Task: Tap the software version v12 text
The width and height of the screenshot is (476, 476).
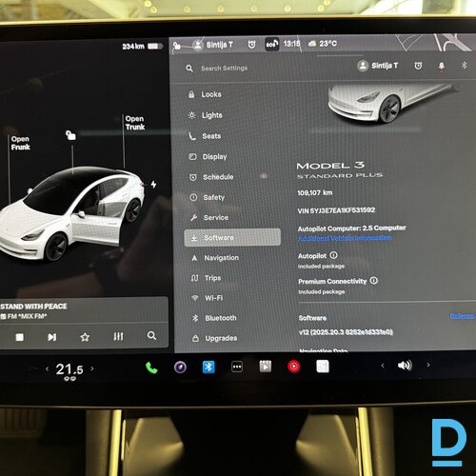Action: [x=346, y=332]
